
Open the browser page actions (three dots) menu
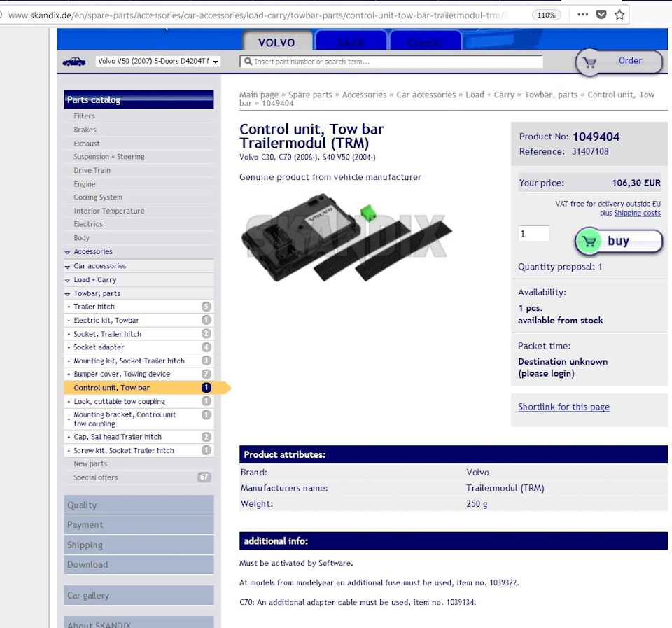click(582, 15)
